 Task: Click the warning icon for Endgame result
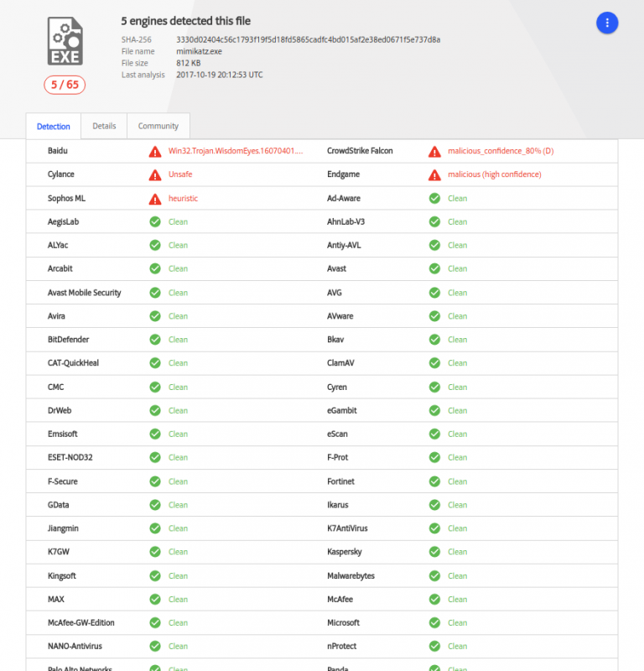coord(434,174)
